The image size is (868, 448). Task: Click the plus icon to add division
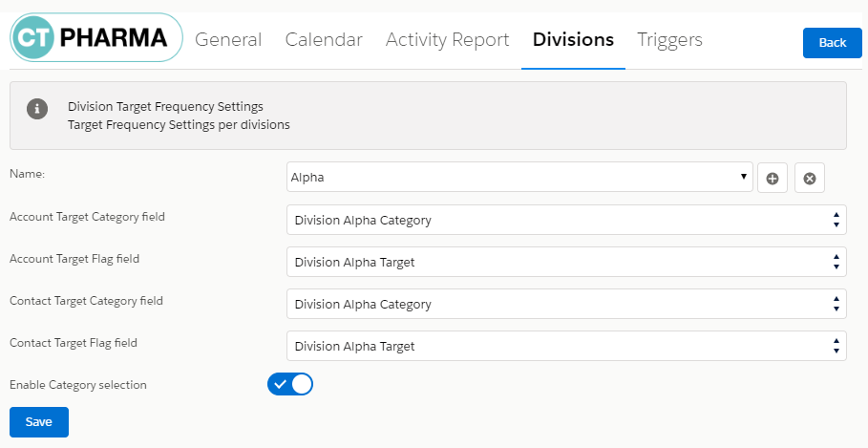click(773, 178)
